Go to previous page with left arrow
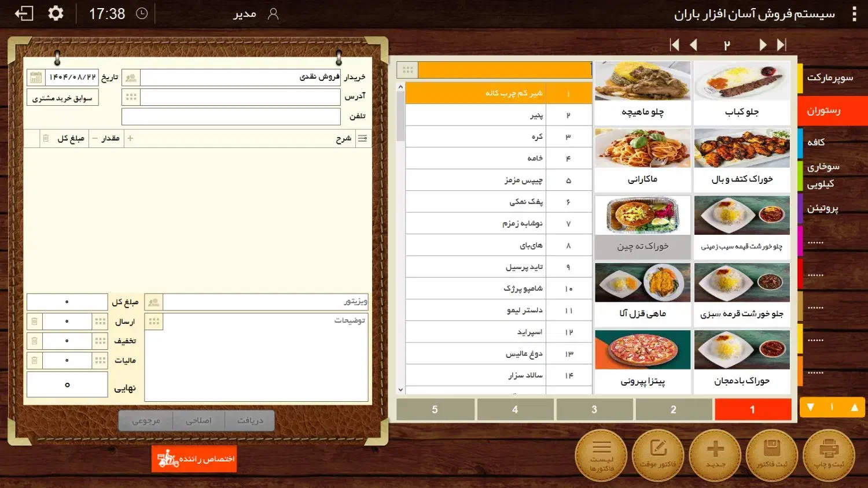The image size is (868, 488). pyautogui.click(x=694, y=45)
